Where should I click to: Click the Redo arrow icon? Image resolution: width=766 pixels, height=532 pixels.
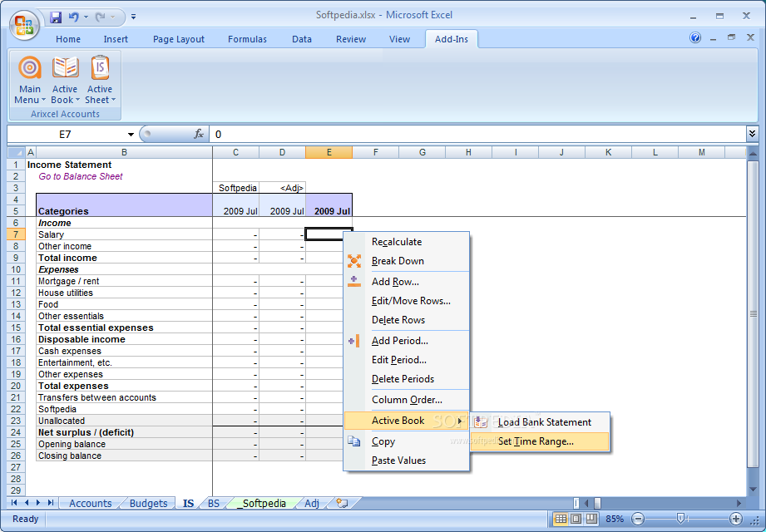click(100, 17)
